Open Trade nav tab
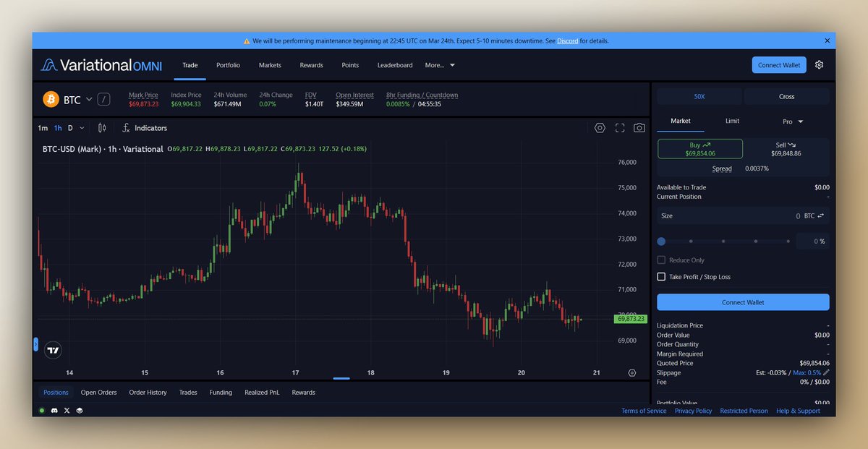The height and width of the screenshot is (449, 868). coord(190,65)
